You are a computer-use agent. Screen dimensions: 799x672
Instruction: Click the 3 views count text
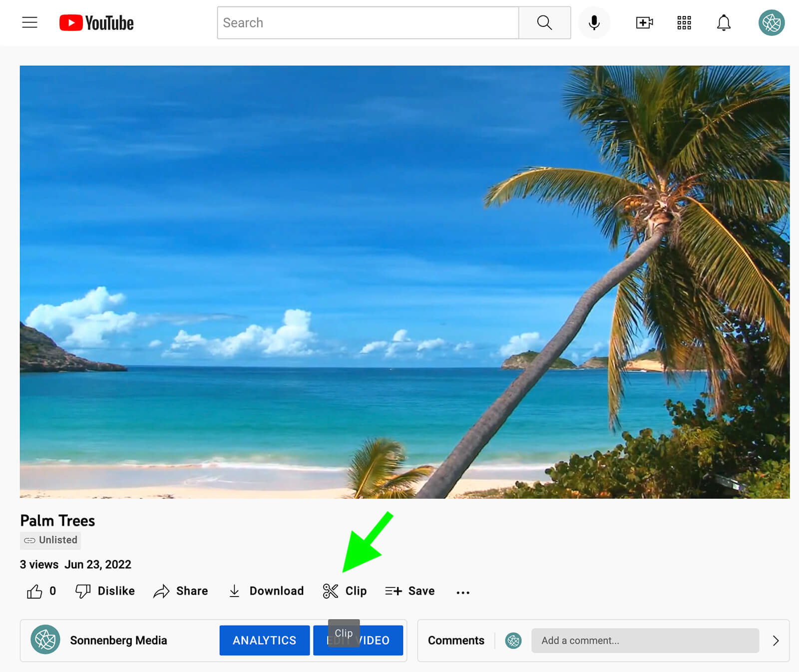39,564
